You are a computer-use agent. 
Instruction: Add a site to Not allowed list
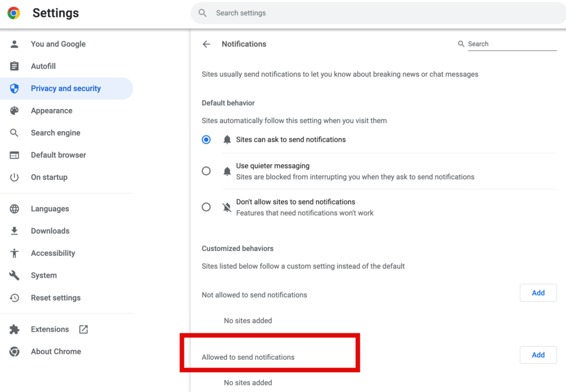[x=538, y=293]
